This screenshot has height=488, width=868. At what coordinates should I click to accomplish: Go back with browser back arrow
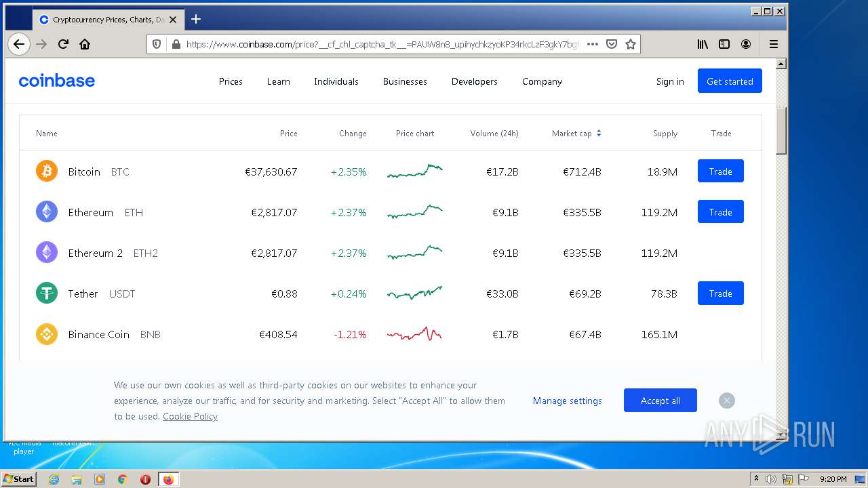[x=19, y=44]
